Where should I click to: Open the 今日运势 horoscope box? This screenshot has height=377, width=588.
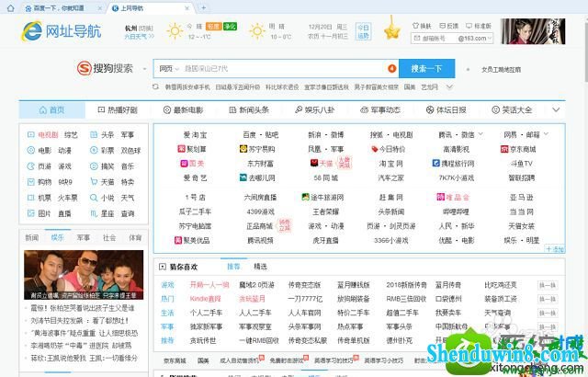363,31
